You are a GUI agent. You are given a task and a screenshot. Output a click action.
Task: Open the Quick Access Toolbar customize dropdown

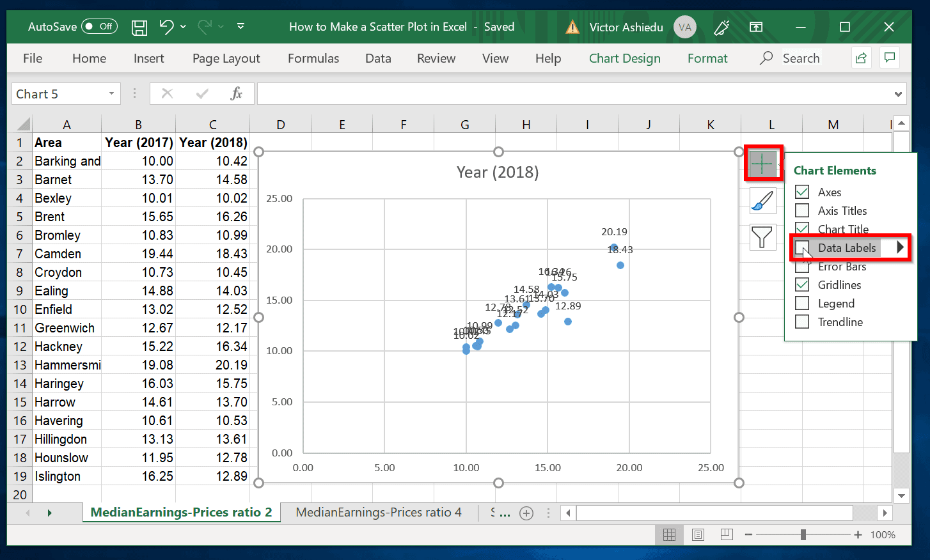[x=240, y=27]
